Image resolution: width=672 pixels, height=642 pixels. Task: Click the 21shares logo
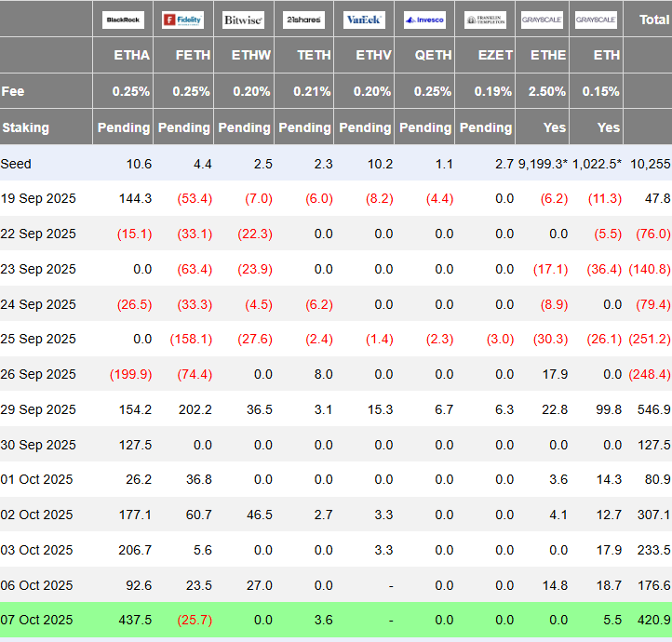point(303,20)
